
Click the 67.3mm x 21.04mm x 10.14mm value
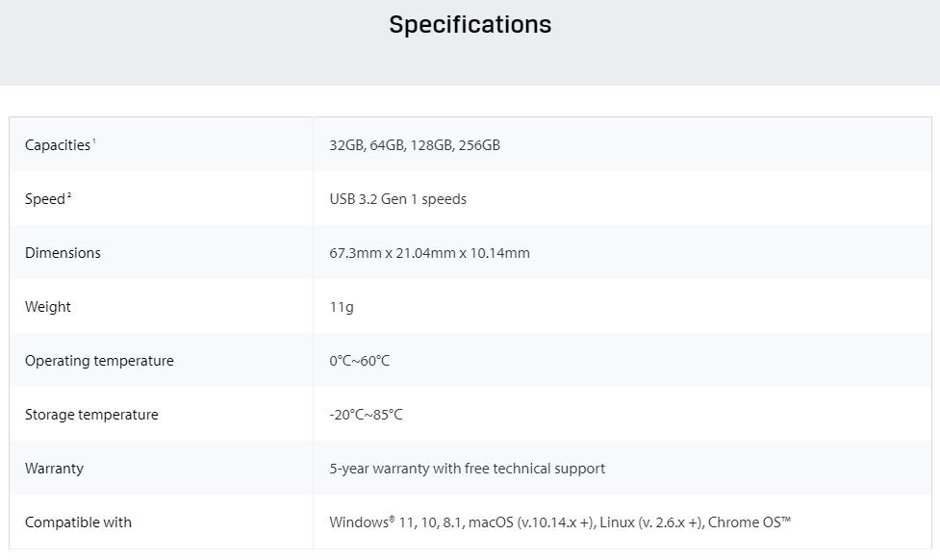(429, 253)
